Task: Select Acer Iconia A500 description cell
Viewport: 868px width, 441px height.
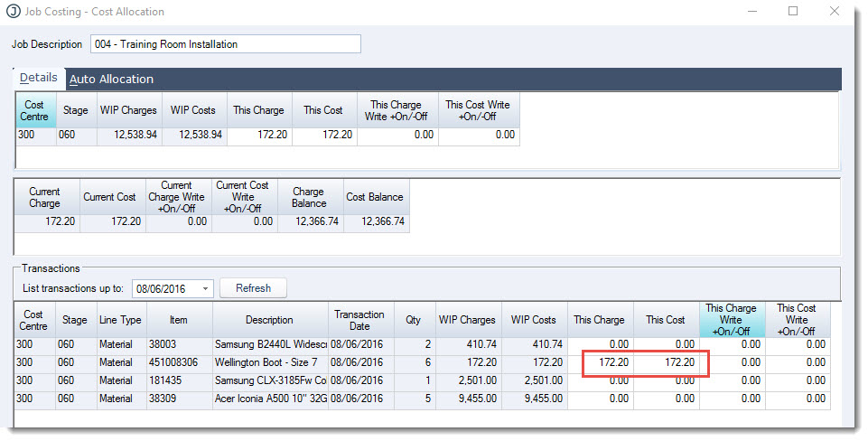Action: [270, 399]
